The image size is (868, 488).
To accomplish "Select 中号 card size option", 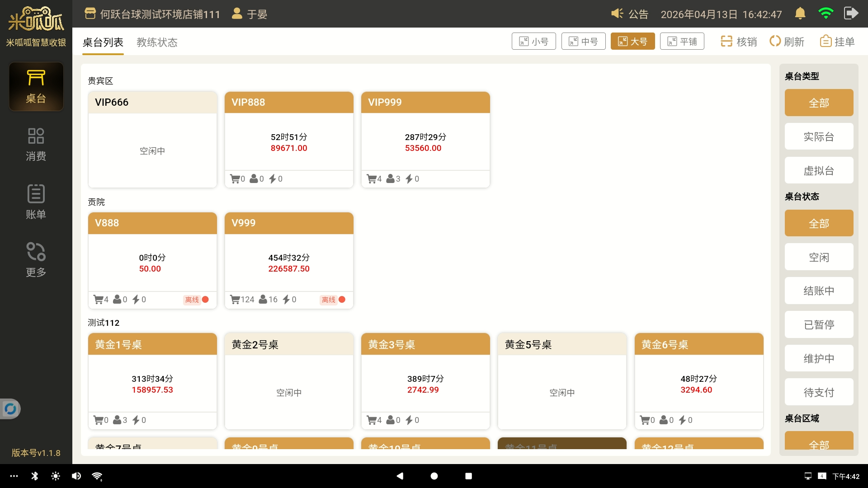I will click(x=583, y=42).
